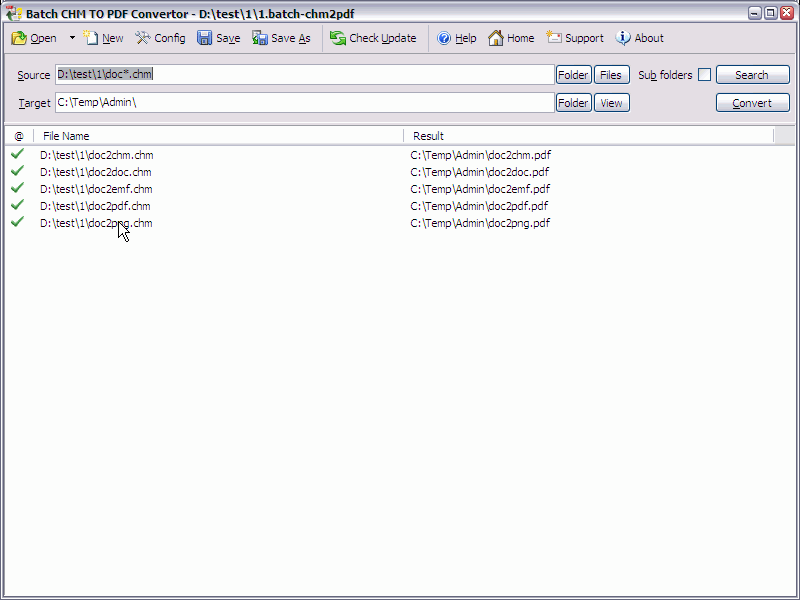Select row D:\test\1\doc2pdf.chm
The width and height of the screenshot is (800, 600).
pos(95,206)
